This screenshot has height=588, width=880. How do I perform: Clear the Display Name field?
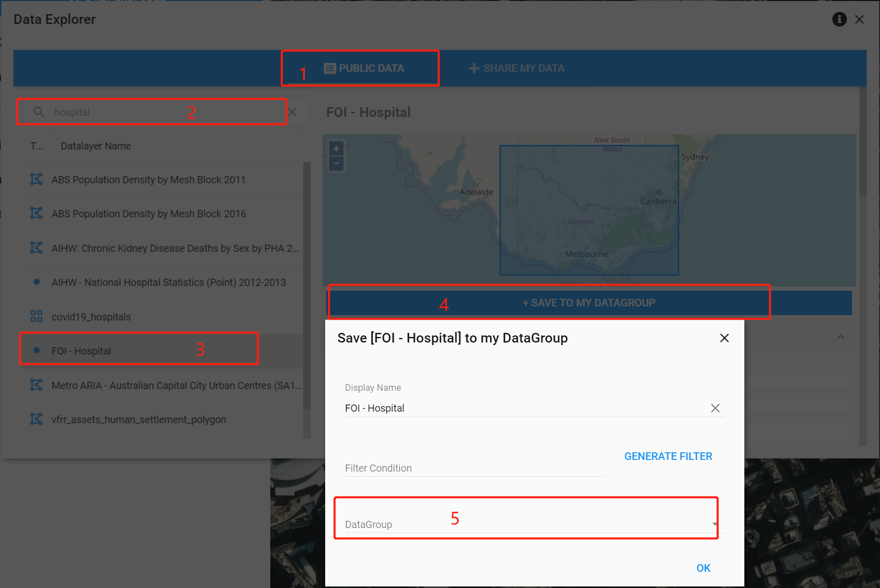715,408
